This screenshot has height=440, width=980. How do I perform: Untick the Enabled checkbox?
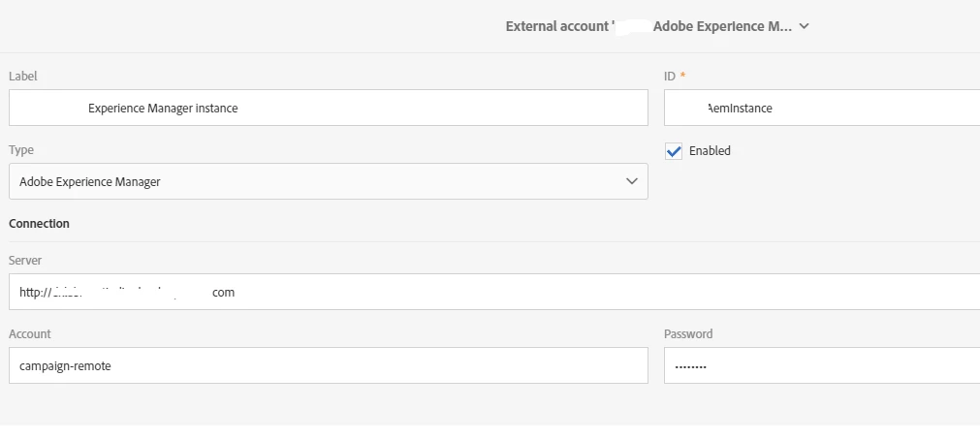pos(674,151)
